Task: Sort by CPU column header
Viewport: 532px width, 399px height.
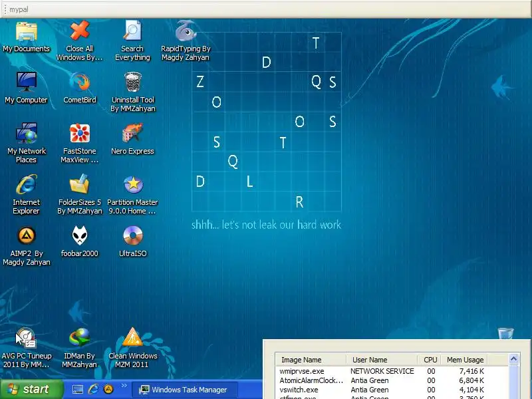Action: 430,360
